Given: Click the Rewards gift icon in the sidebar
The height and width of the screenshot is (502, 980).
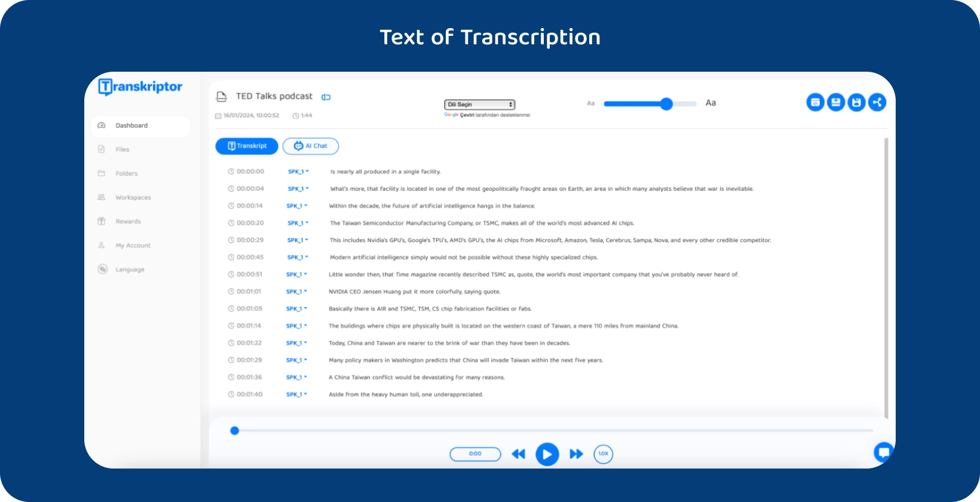Looking at the screenshot, I should [x=102, y=221].
